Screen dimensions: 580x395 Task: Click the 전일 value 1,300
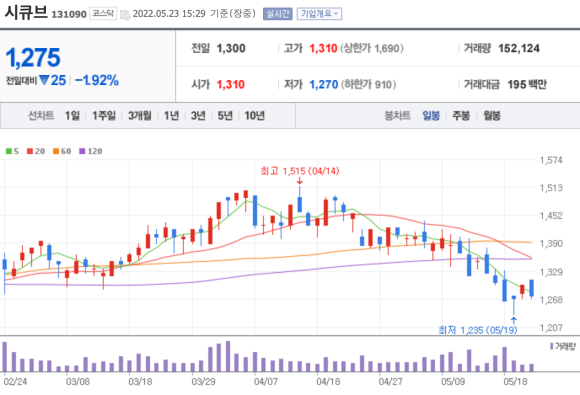231,48
